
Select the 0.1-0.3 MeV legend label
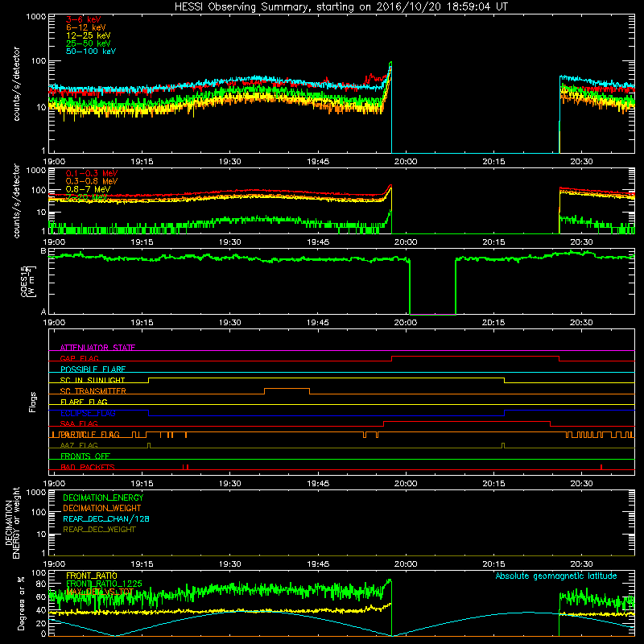pos(92,173)
